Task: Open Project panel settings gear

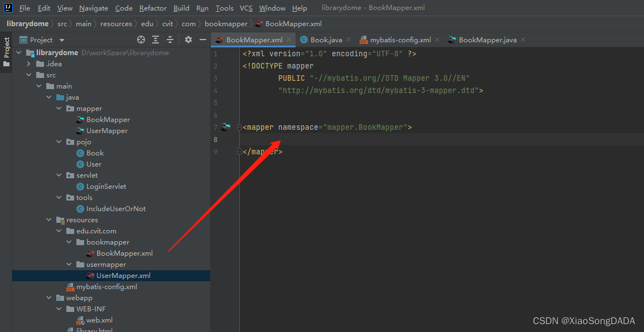Action: point(188,40)
